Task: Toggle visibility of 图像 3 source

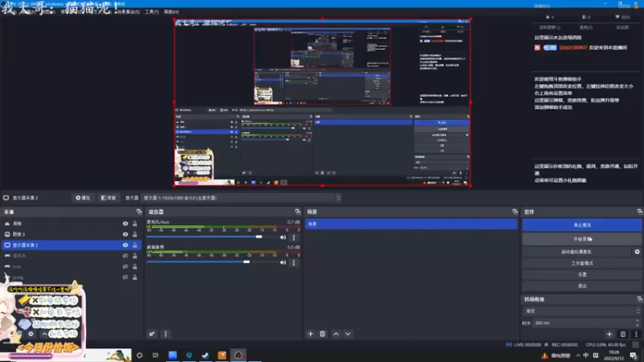Action: 126,234
